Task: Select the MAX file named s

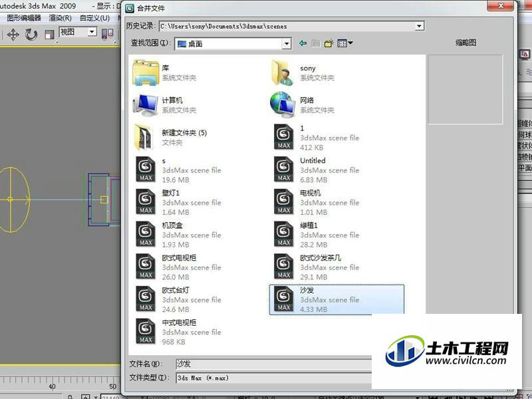Action: point(179,170)
